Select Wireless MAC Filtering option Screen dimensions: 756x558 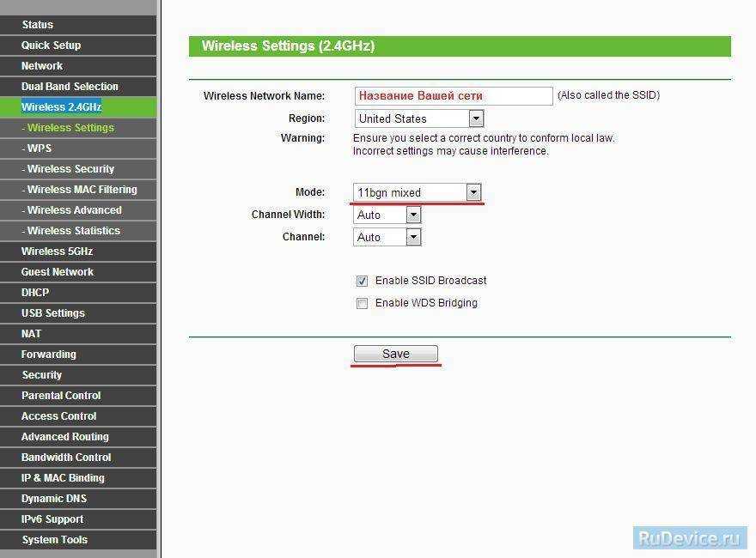(x=82, y=190)
